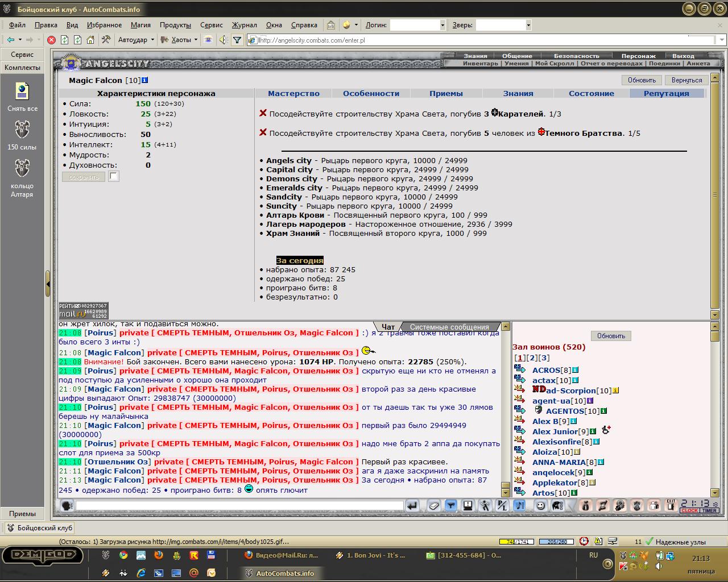Click the brb house icon in menu bar
This screenshot has width=728, height=582.
coord(331,25)
